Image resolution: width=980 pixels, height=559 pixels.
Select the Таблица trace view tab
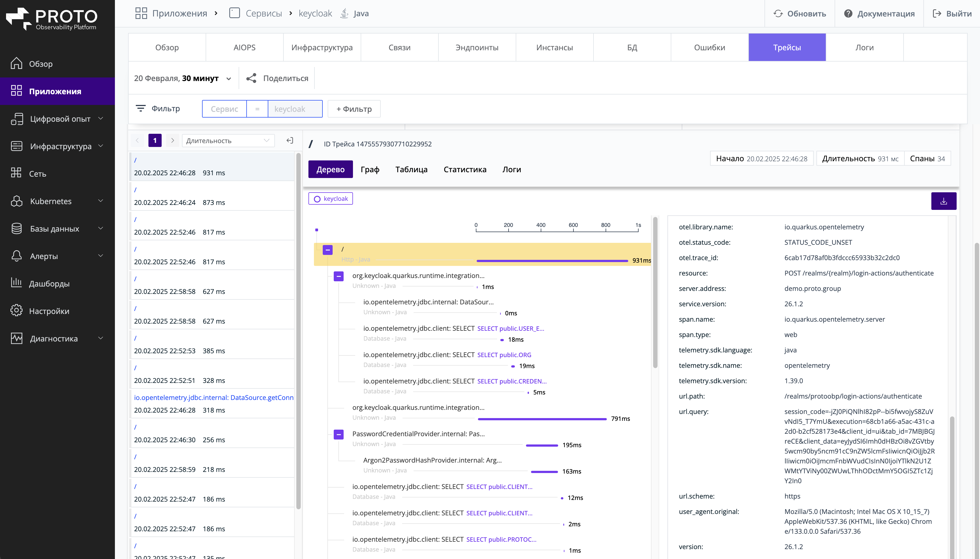tap(411, 169)
